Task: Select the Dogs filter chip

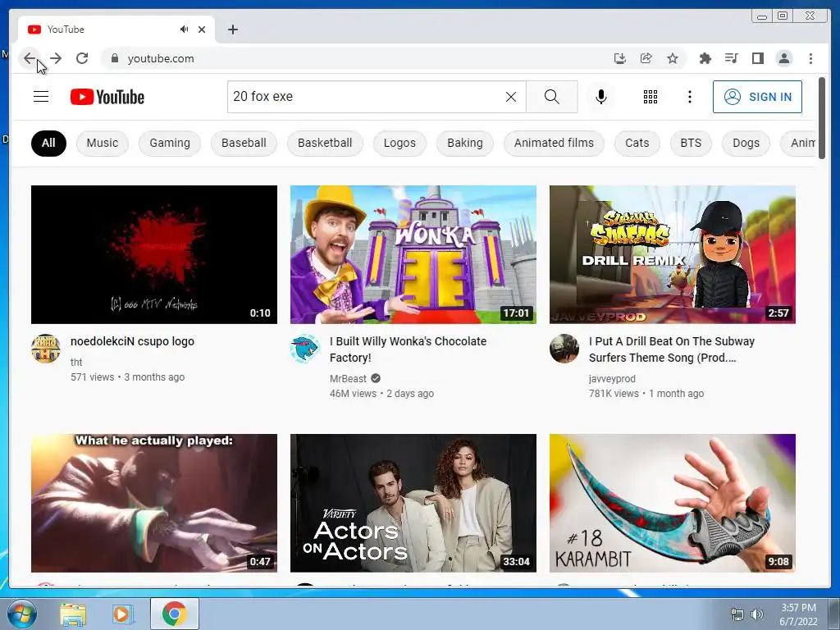Action: click(746, 143)
